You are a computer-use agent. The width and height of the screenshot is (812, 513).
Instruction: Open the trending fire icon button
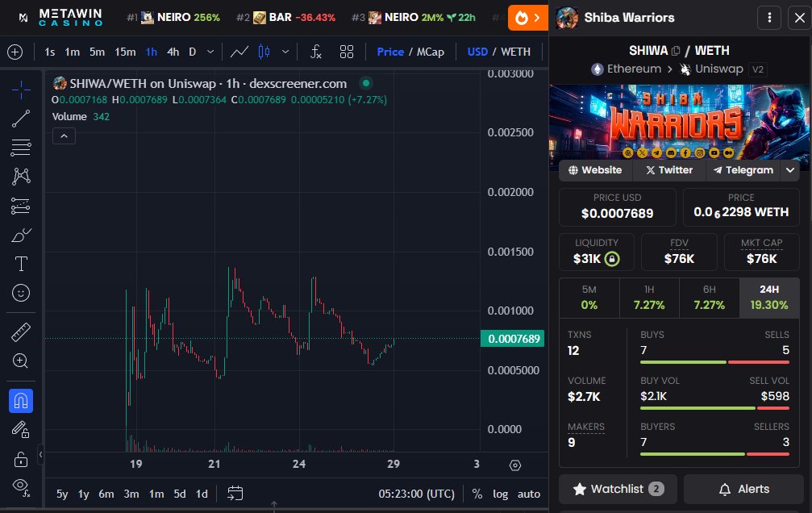[527, 18]
